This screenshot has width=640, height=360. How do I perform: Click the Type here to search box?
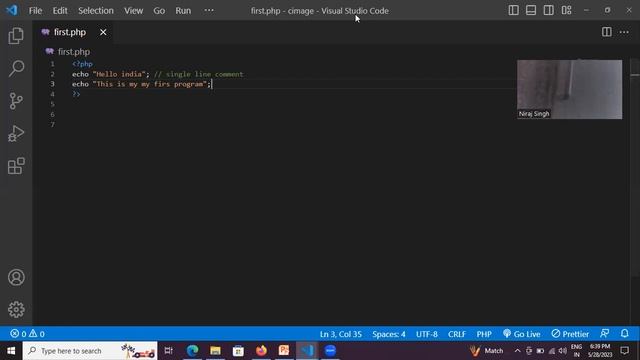90,351
